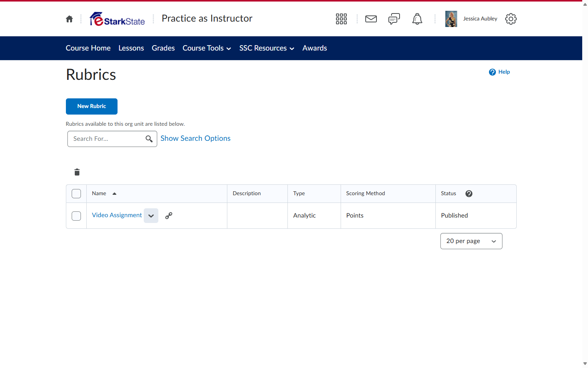
Task: Click Show Search Options link
Action: [x=195, y=138]
